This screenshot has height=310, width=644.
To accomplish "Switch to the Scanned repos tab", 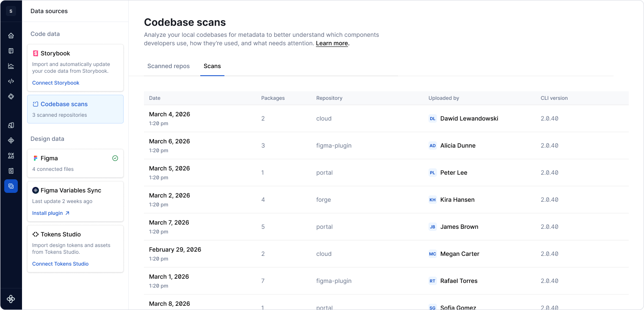I will (x=169, y=66).
